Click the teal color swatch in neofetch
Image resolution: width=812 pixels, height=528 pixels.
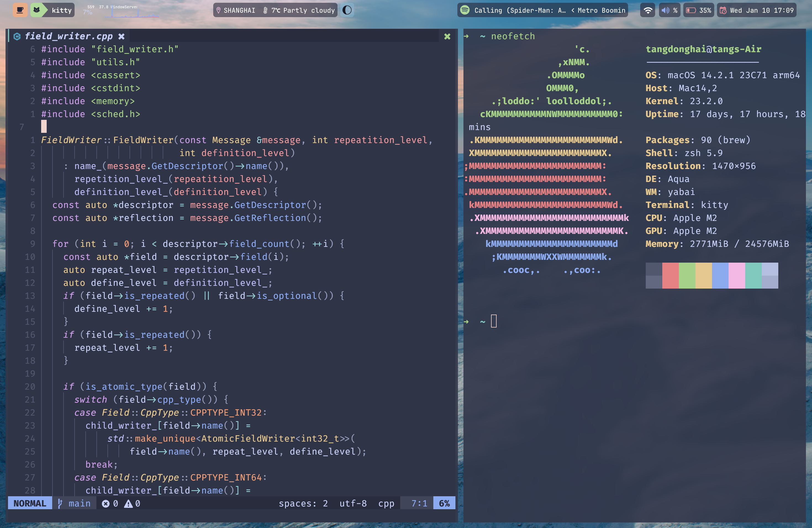[x=753, y=276]
